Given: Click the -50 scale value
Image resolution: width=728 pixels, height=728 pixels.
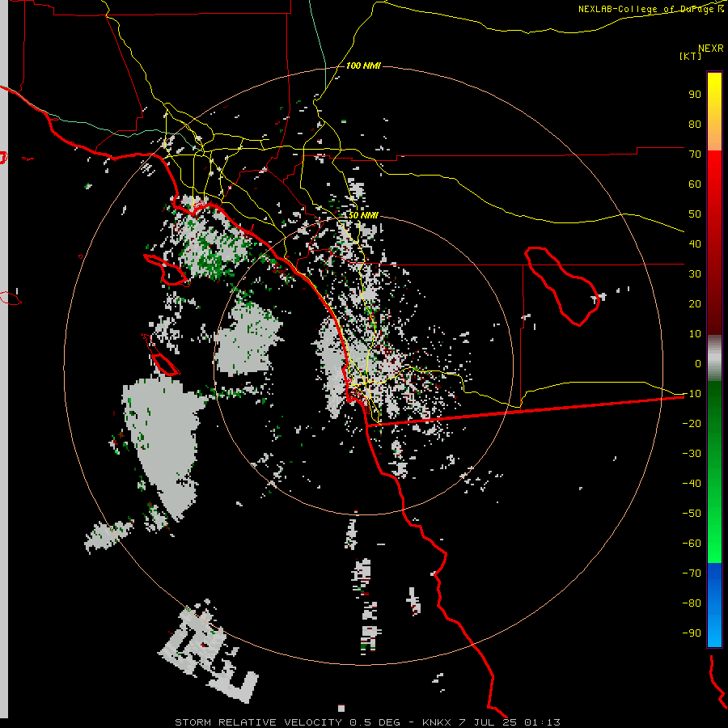Looking at the screenshot, I should (x=692, y=513).
